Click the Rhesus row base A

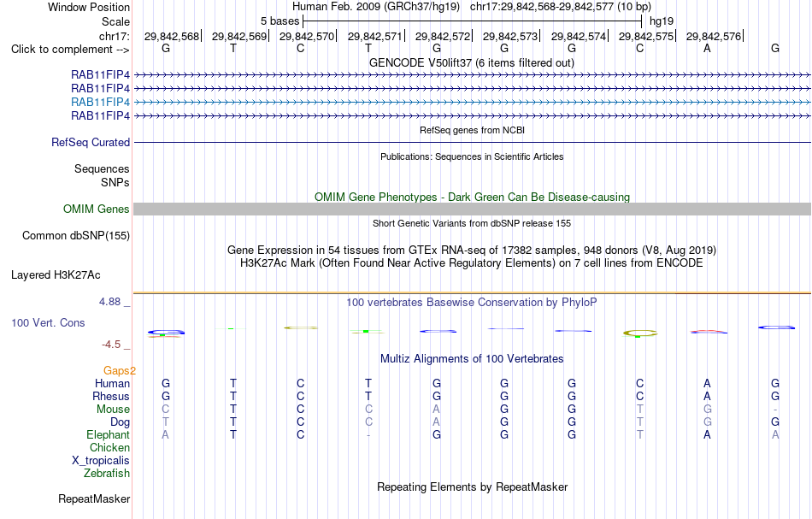tap(707, 396)
